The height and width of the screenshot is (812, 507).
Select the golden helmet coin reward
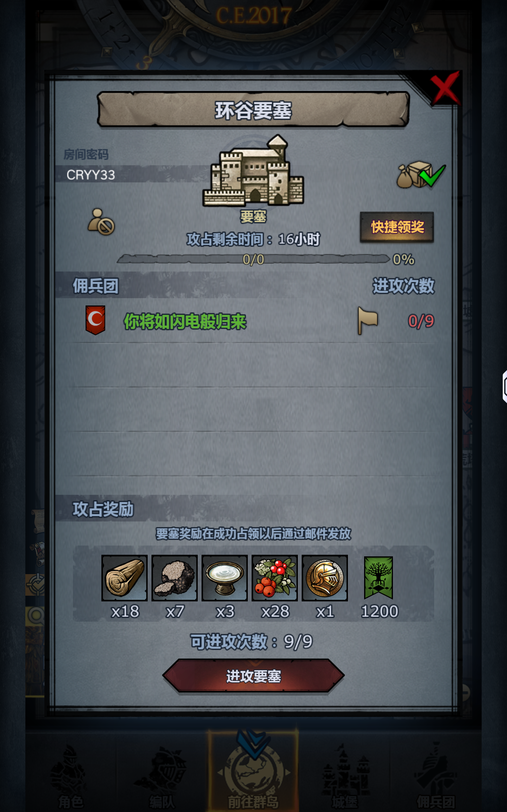[324, 578]
